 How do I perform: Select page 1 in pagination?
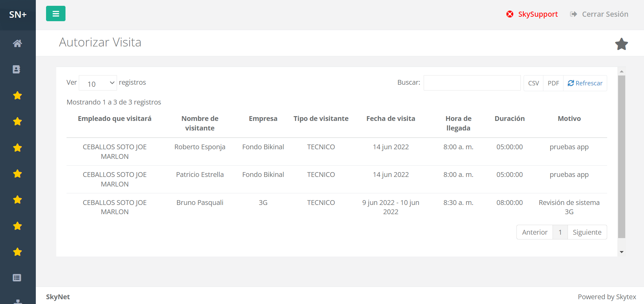click(x=560, y=232)
